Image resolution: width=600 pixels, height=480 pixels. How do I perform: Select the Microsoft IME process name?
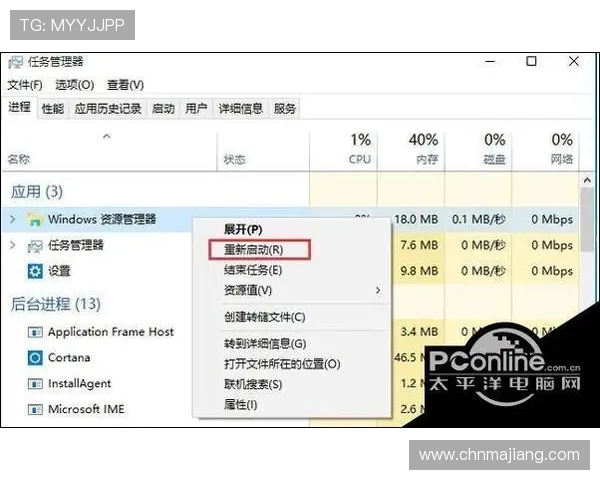[x=86, y=409]
